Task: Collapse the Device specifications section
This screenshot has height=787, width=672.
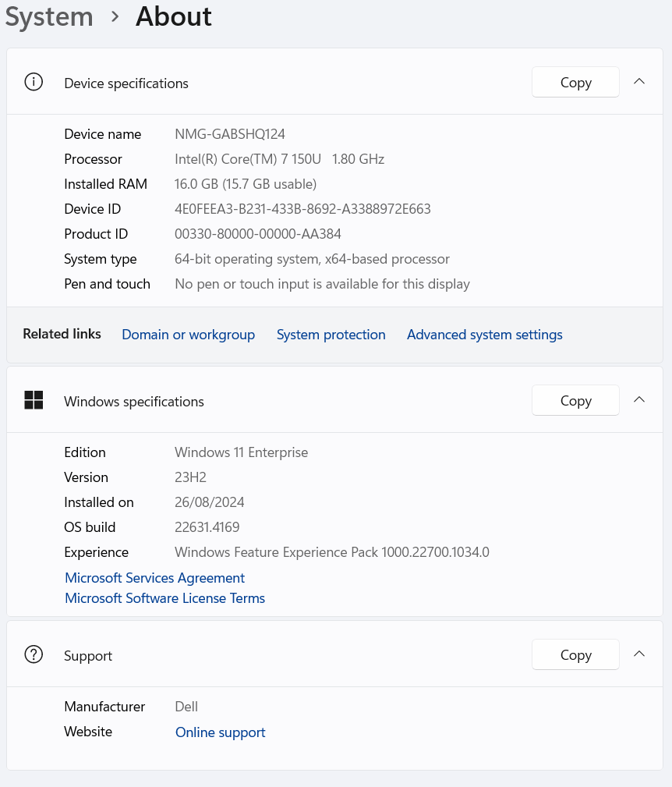Action: pyautogui.click(x=639, y=81)
